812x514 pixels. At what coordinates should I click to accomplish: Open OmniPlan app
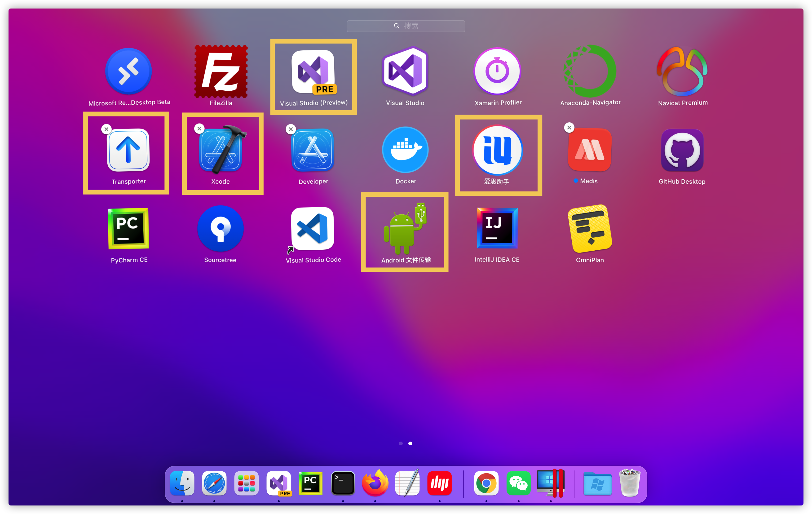pos(590,228)
